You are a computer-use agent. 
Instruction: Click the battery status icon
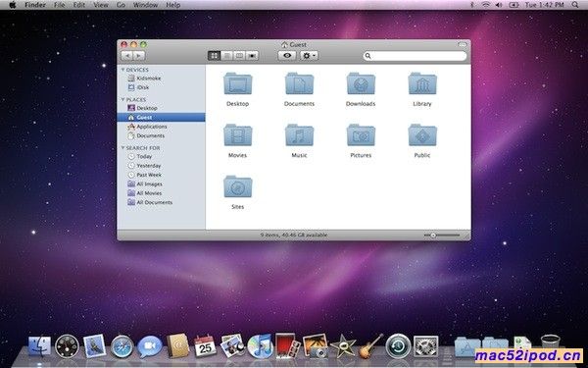point(514,5)
